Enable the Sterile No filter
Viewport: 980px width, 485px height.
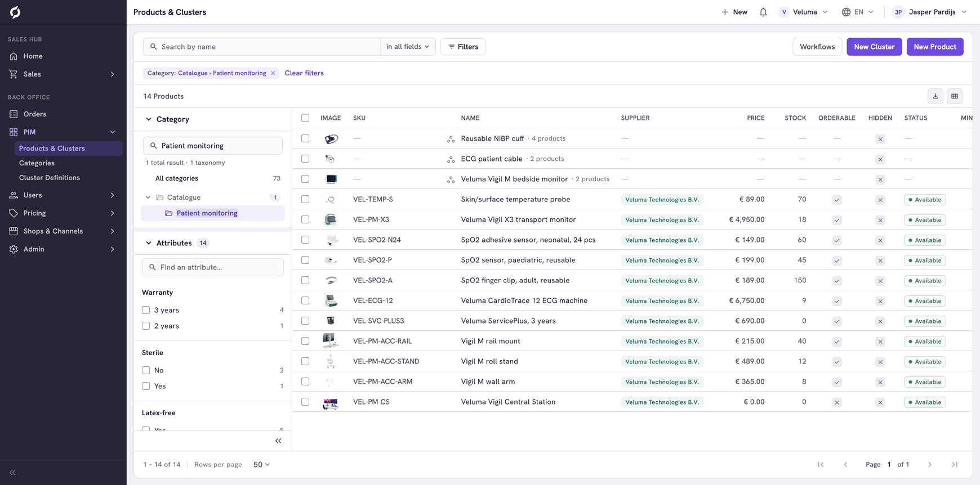(x=146, y=370)
